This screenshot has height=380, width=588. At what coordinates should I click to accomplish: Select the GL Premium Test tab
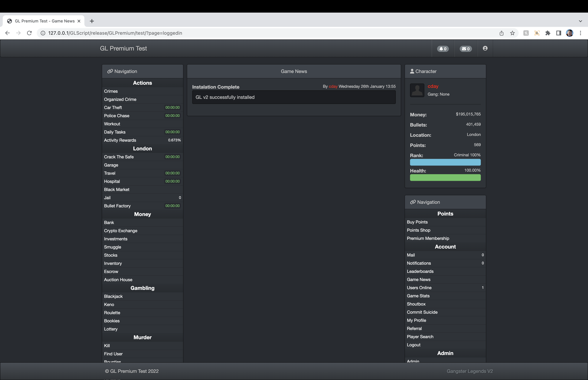[44, 21]
